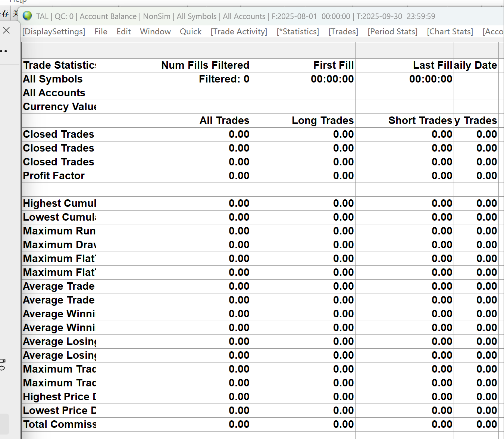Viewport: 504px width, 439px height.
Task: Open the Edit menu
Action: click(123, 32)
